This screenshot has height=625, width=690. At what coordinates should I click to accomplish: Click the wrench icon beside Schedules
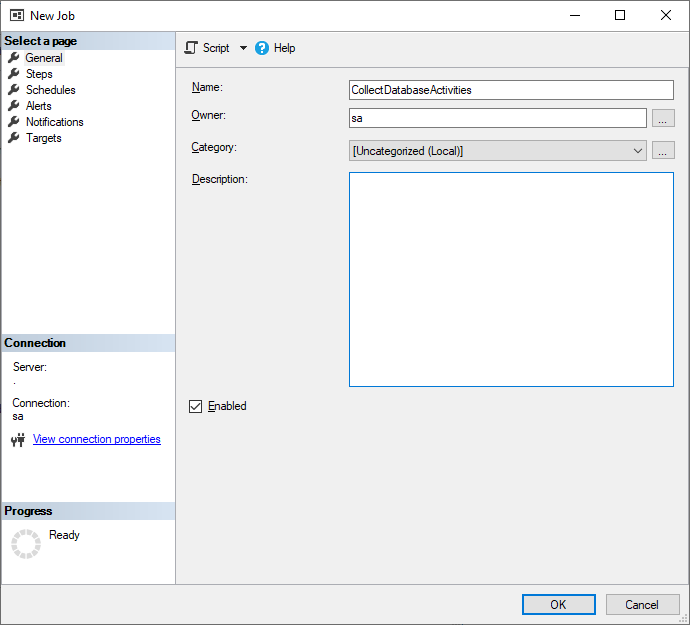[14, 90]
